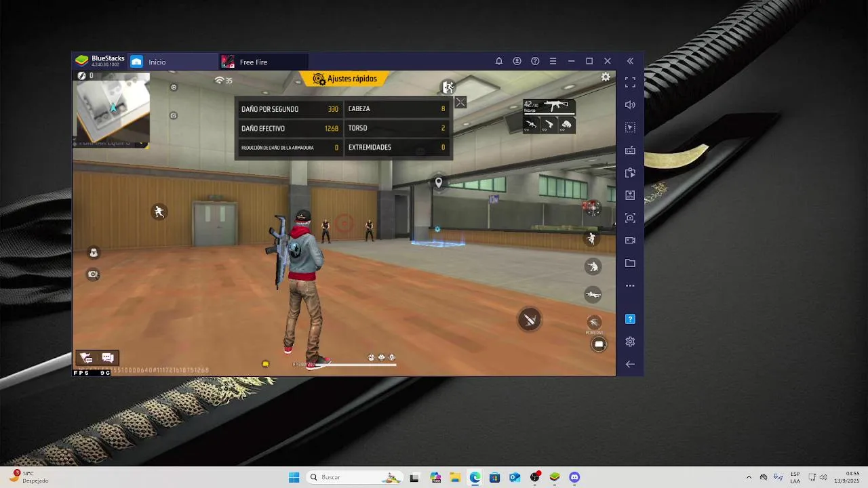Click the Install APK icon
868x488 pixels.
pyautogui.click(x=630, y=195)
